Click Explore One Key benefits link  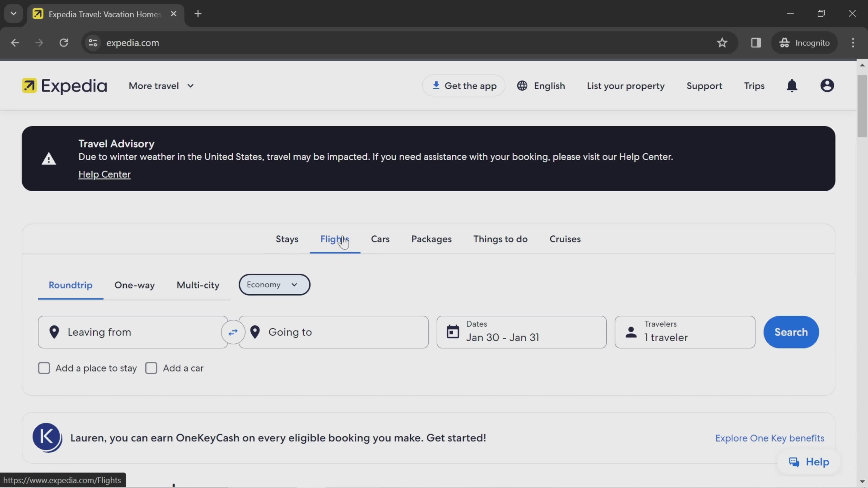(770, 437)
